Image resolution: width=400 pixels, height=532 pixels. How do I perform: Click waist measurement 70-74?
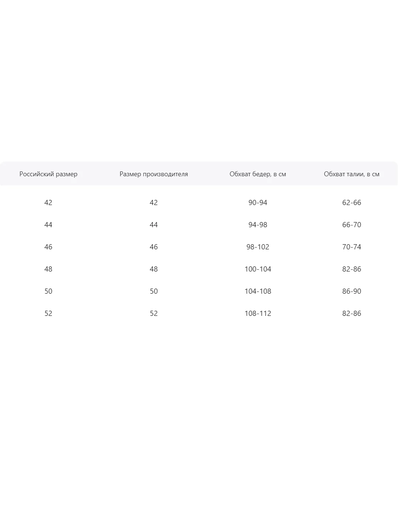[352, 247]
